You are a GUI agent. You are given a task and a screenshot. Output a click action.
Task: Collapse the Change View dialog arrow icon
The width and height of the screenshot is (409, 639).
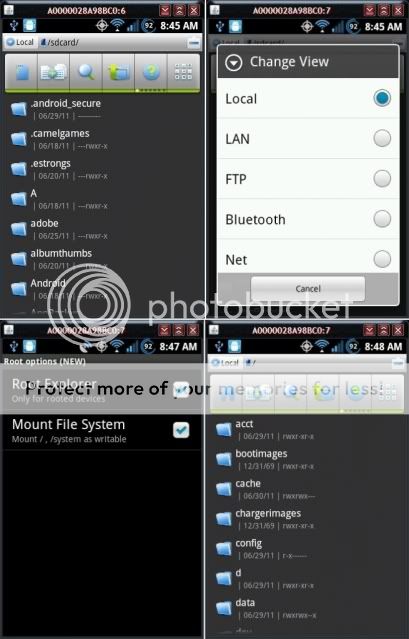point(234,63)
